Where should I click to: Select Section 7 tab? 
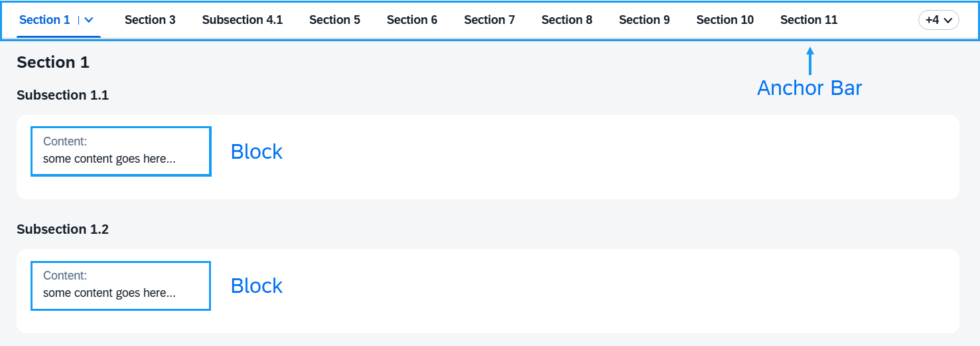click(490, 20)
